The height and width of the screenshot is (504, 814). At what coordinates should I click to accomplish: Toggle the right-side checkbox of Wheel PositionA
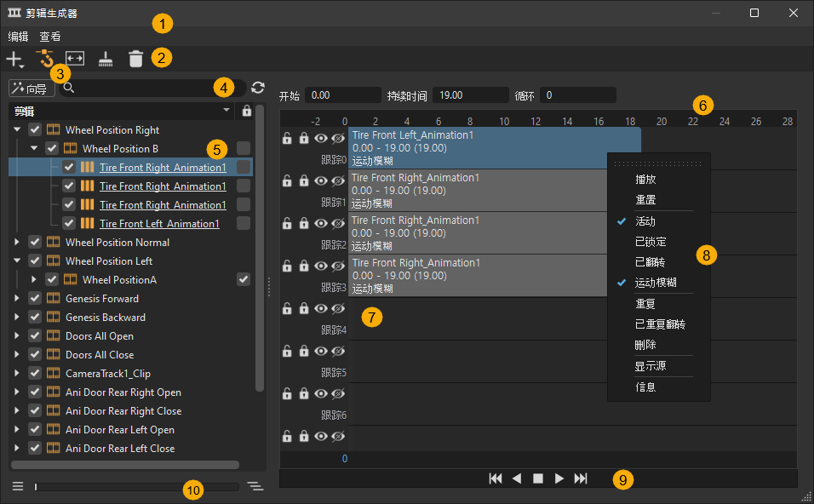[244, 279]
